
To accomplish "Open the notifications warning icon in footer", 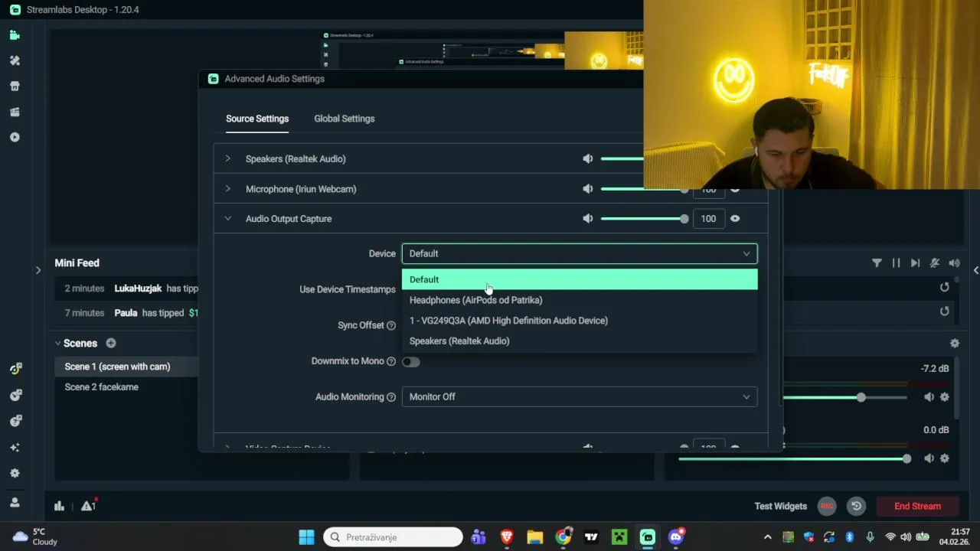I will 88,506.
